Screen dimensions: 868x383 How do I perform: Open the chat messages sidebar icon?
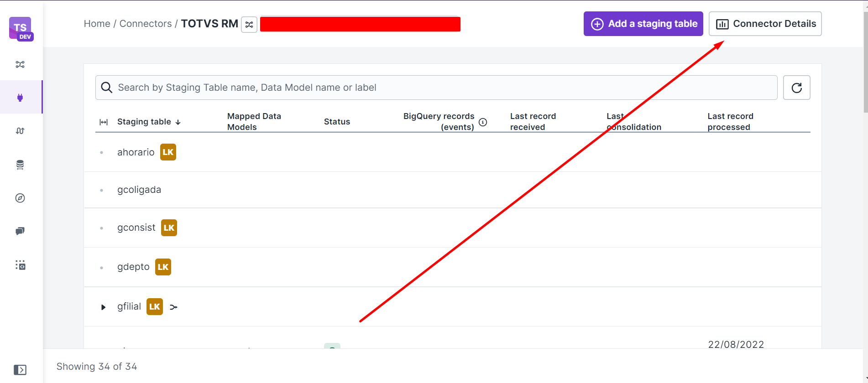(x=20, y=231)
